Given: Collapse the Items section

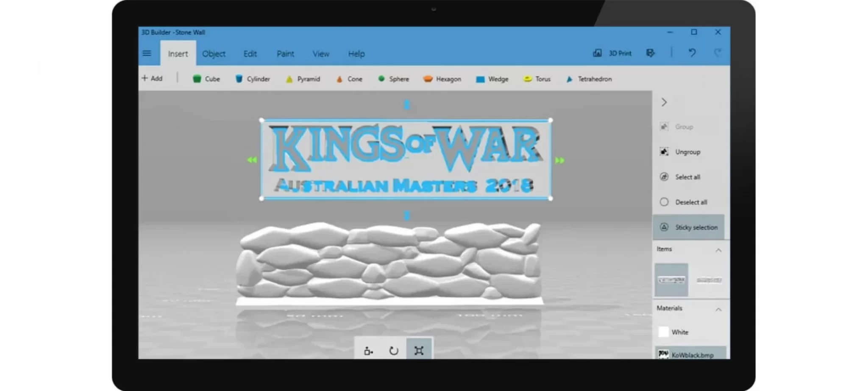Looking at the screenshot, I should pos(718,250).
